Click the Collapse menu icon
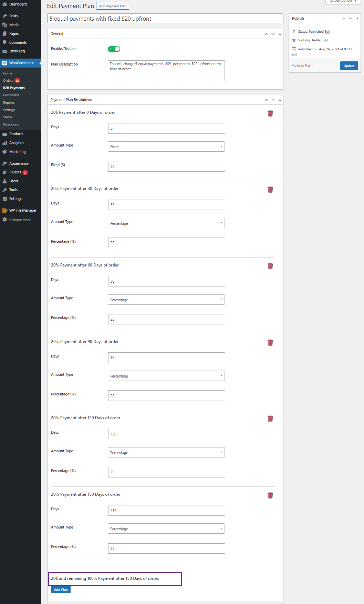364x604 pixels. click(x=4, y=220)
